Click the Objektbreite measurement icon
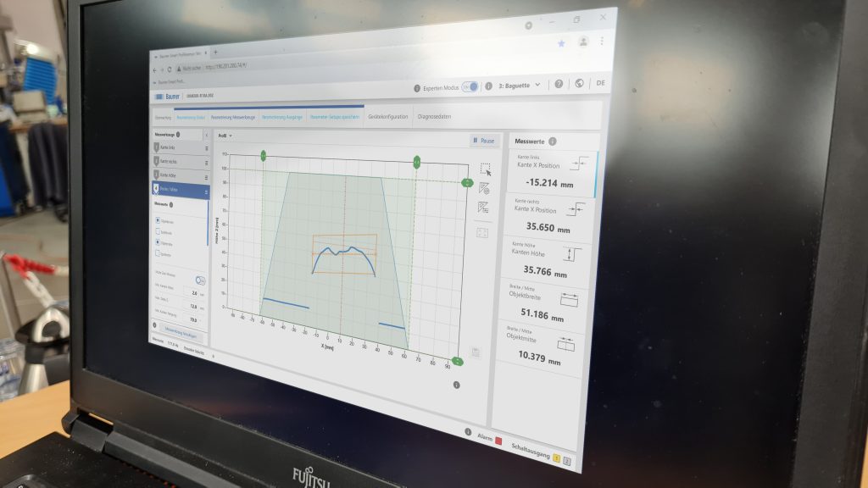 pos(570,300)
